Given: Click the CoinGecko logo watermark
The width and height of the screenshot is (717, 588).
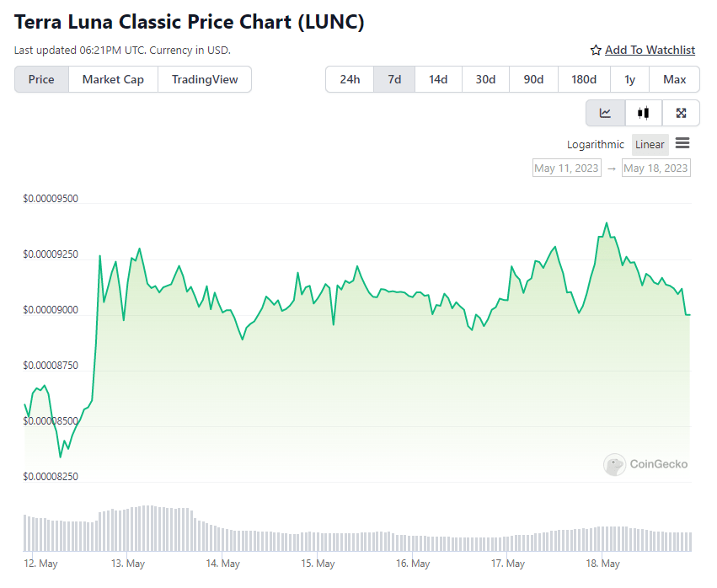Looking at the screenshot, I should pos(645,464).
